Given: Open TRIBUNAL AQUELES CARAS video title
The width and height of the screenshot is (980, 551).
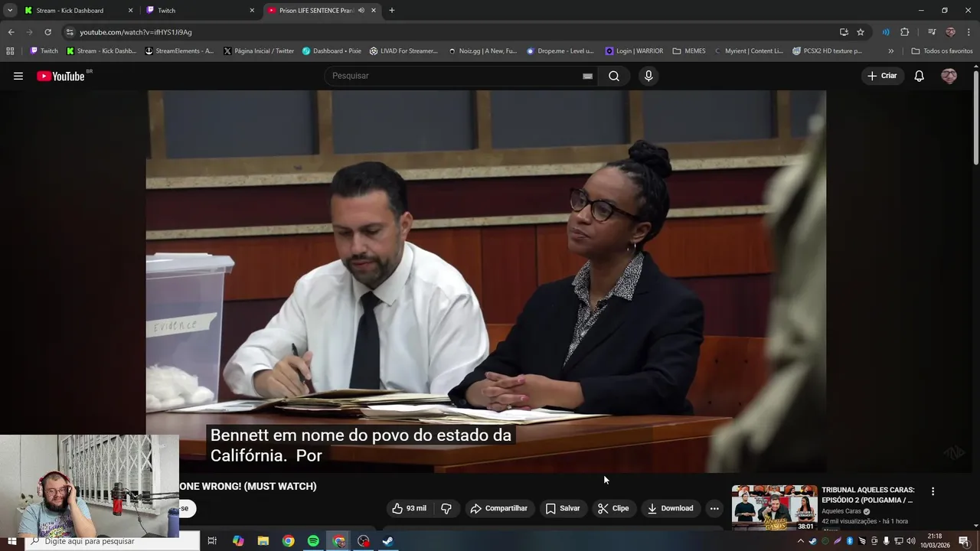Looking at the screenshot, I should (x=867, y=495).
